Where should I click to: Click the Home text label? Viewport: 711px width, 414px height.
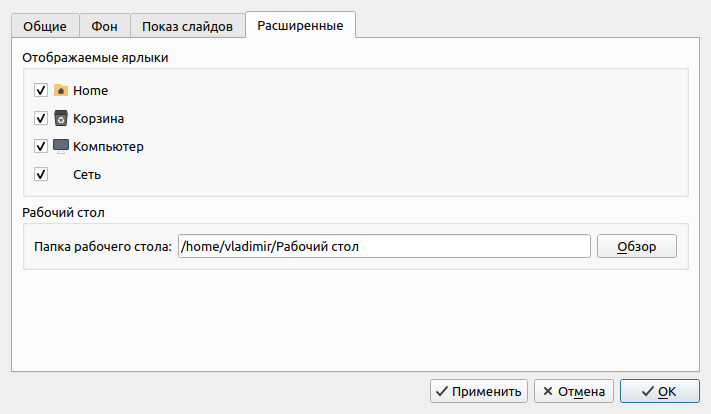[91, 90]
